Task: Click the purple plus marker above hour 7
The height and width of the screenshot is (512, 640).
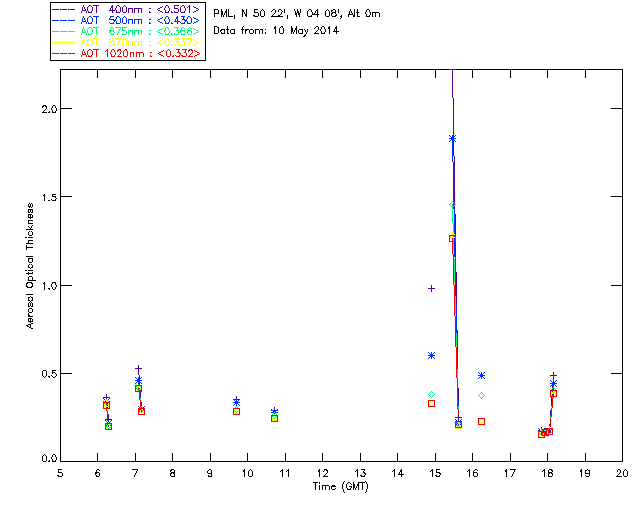Action: [x=138, y=369]
